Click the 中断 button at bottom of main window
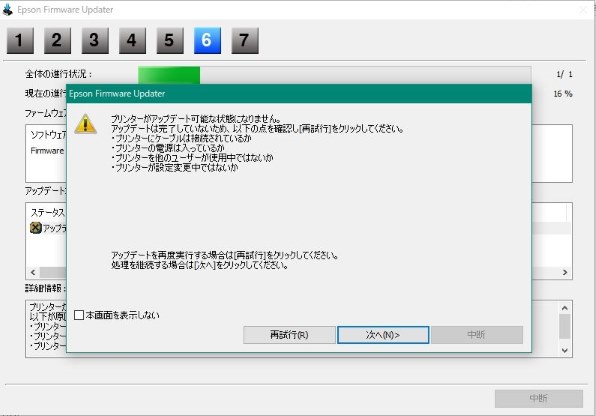 click(x=539, y=399)
